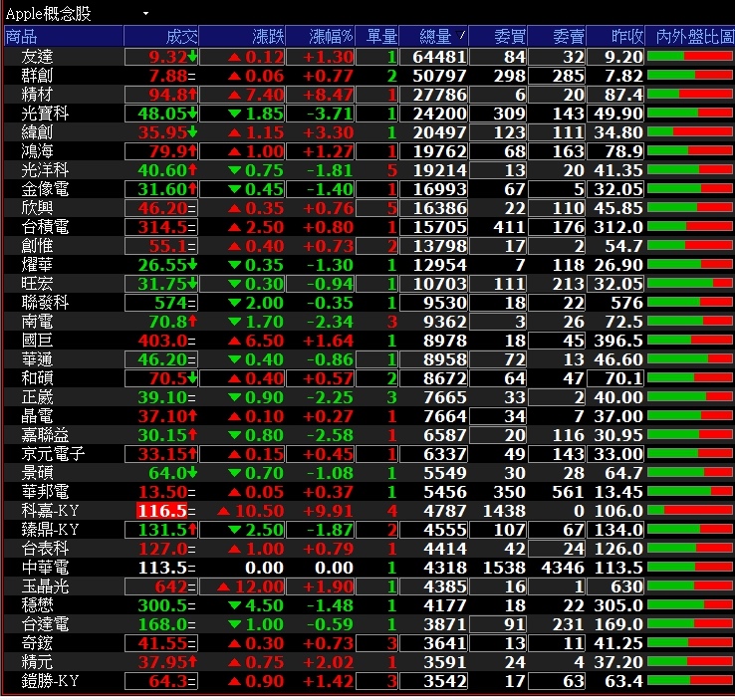Click 光寶科 change percent -3.71
Screen dimensions: 735x700
tap(330, 114)
